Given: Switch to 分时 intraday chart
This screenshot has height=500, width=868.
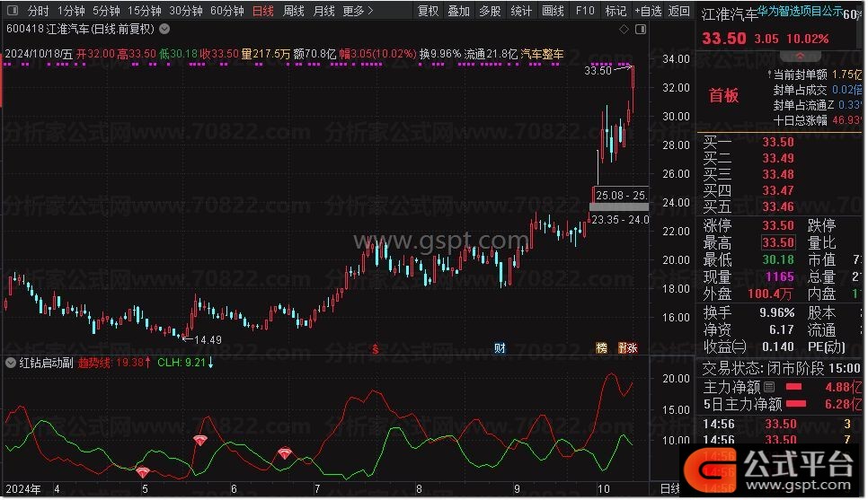Looking at the screenshot, I should click(x=39, y=11).
